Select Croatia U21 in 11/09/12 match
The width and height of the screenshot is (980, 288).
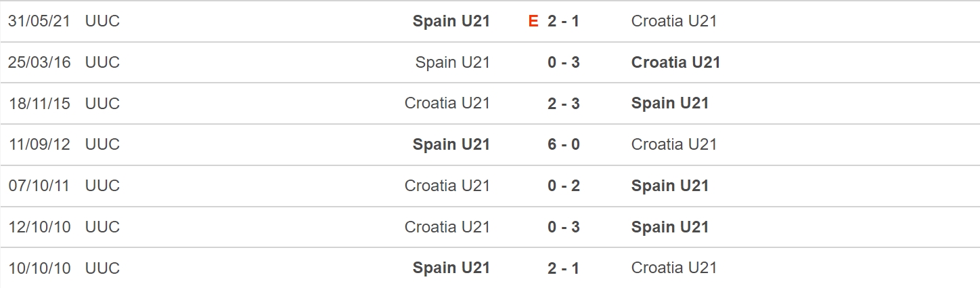click(x=674, y=144)
